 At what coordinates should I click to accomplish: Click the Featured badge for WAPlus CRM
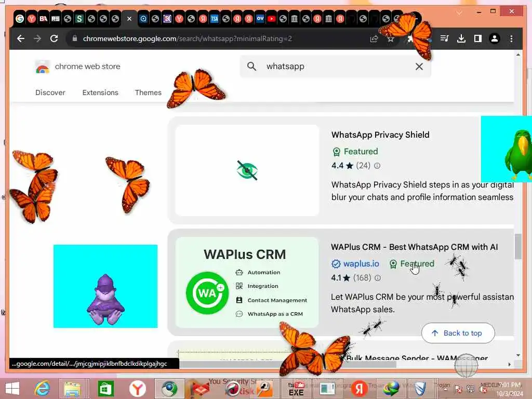412,263
